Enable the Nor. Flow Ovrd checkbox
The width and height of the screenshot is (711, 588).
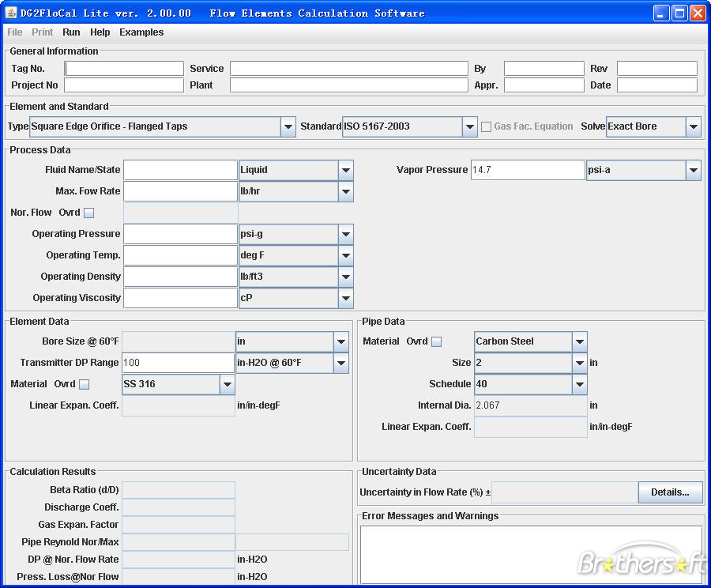tap(88, 213)
